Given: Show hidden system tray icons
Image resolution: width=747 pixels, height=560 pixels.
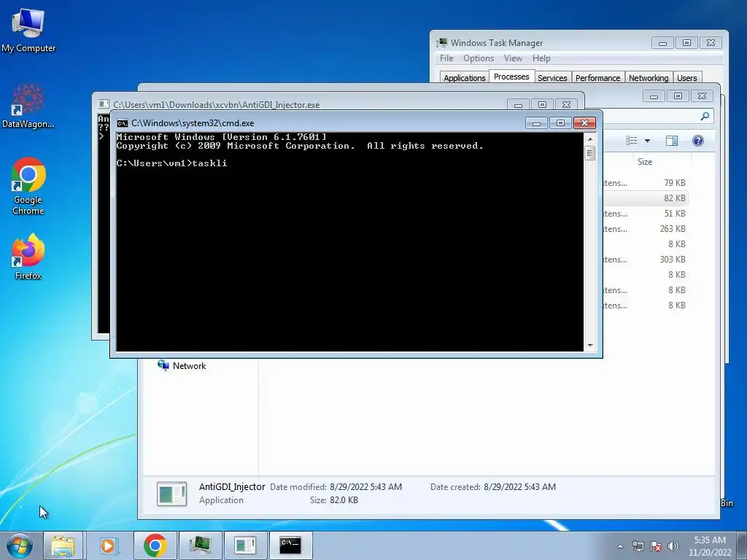Looking at the screenshot, I should pos(620,546).
